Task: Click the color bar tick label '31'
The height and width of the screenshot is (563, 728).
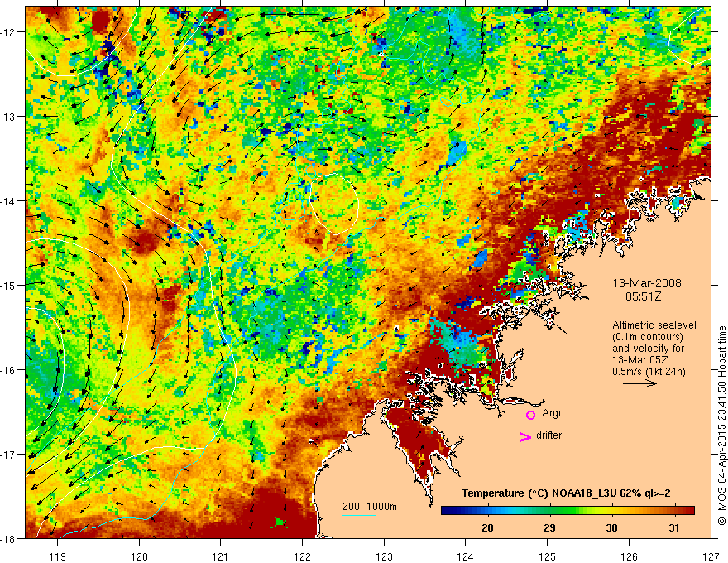Action: coord(673,527)
